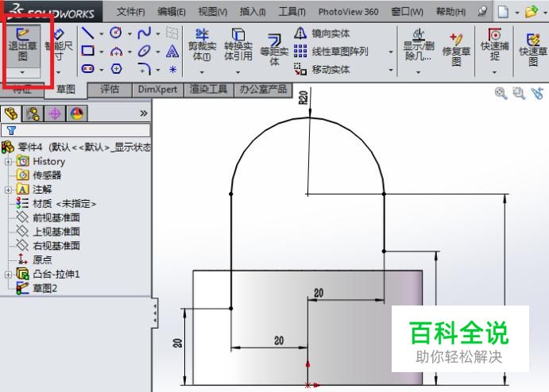This screenshot has height=392, width=549.
Task: Click the feature tree filter input field
Action: pos(76,130)
